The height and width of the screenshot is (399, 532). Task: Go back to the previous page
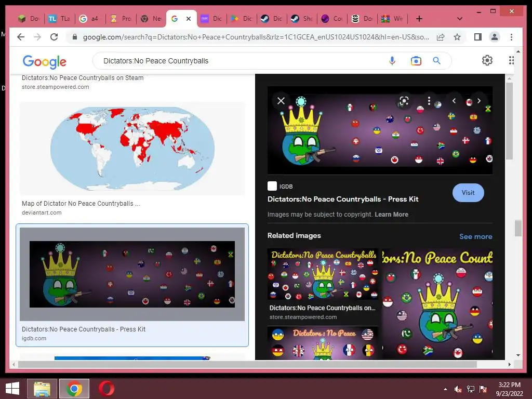tap(21, 37)
